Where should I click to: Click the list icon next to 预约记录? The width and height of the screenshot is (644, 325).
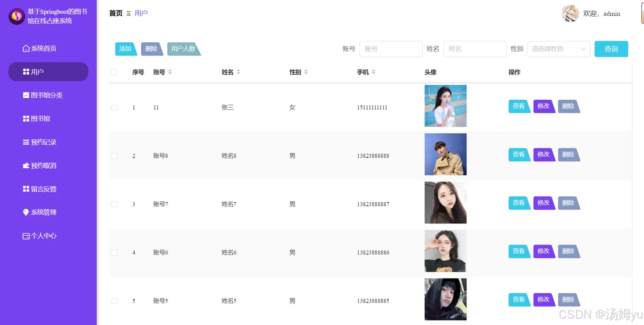tap(26, 142)
